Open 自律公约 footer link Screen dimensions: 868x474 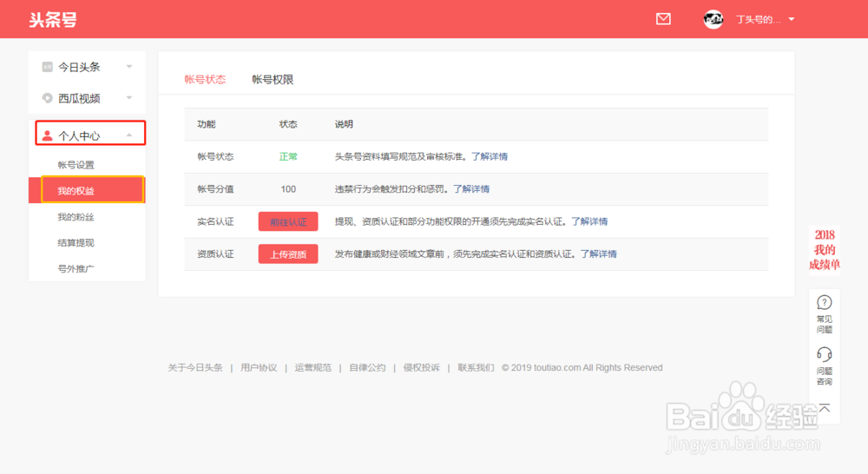pos(367,368)
